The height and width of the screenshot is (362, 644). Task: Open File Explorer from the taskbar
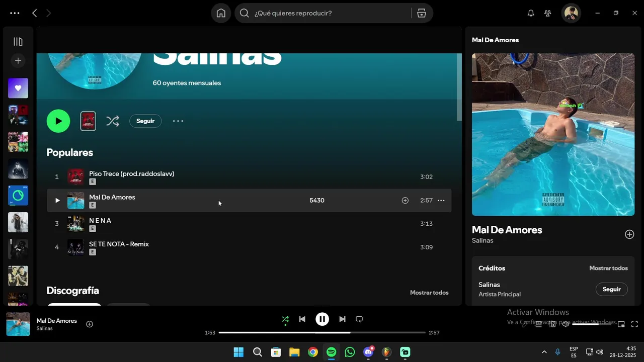click(x=294, y=352)
